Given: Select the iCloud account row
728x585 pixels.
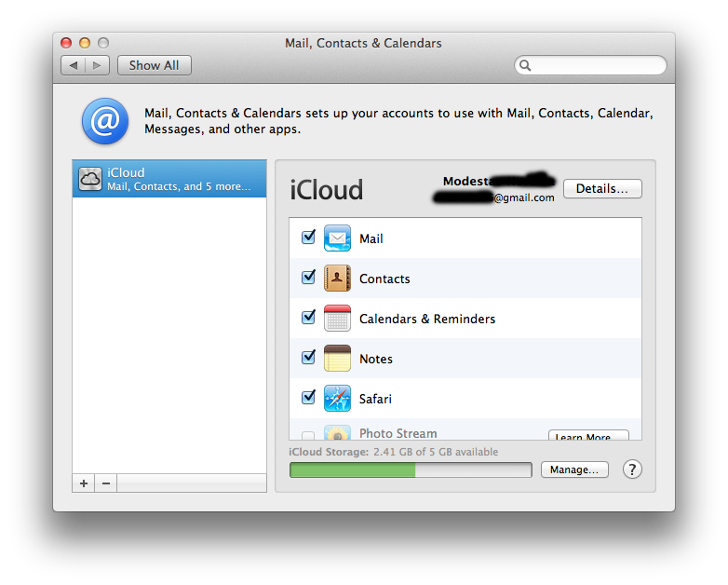Looking at the screenshot, I should (169, 179).
